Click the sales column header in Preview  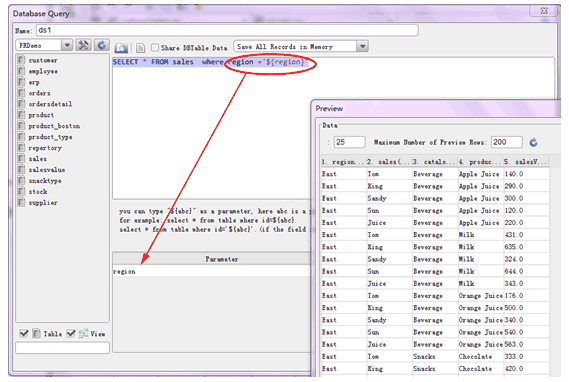click(389, 162)
